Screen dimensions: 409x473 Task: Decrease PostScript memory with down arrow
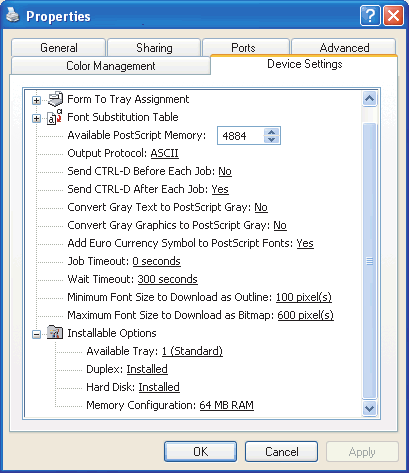point(272,139)
